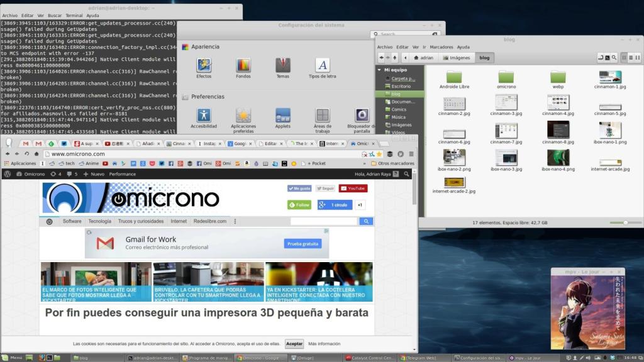
Task: Open the Terminal menu in terminal window
Action: point(74,15)
